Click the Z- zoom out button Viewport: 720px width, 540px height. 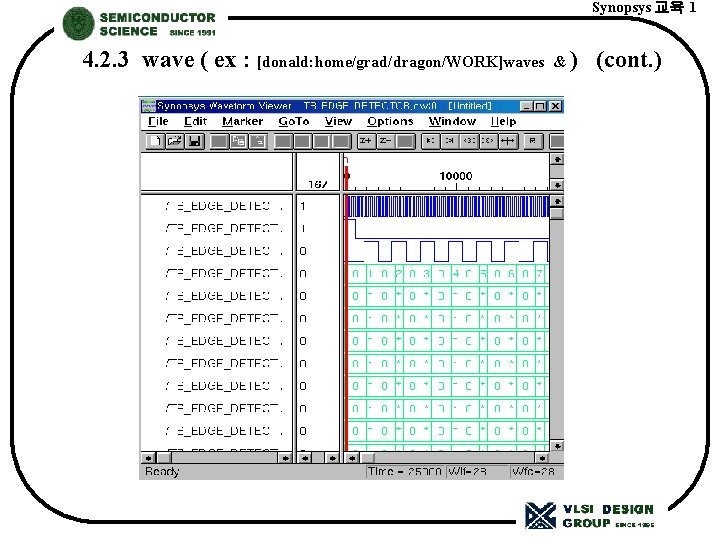pyautogui.click(x=386, y=141)
